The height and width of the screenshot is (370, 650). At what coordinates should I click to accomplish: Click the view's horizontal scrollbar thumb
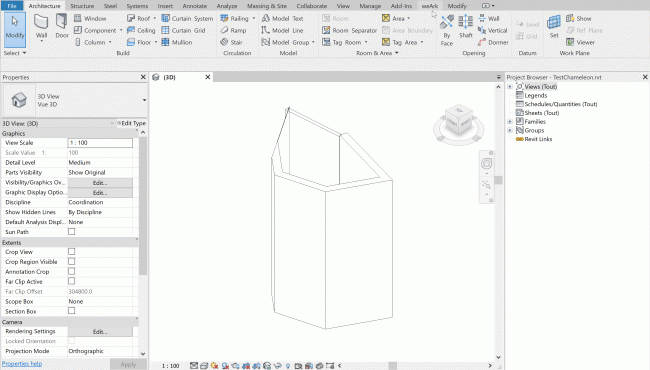point(392,366)
